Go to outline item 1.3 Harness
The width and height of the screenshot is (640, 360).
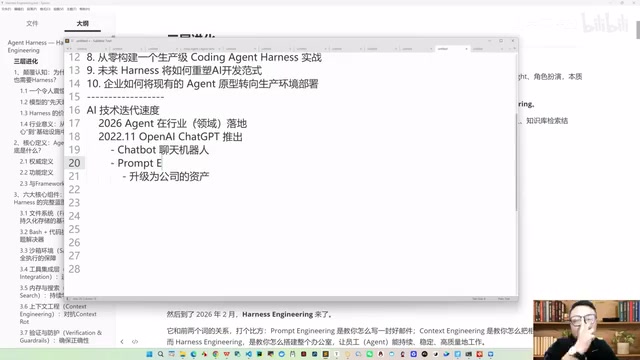(42, 113)
